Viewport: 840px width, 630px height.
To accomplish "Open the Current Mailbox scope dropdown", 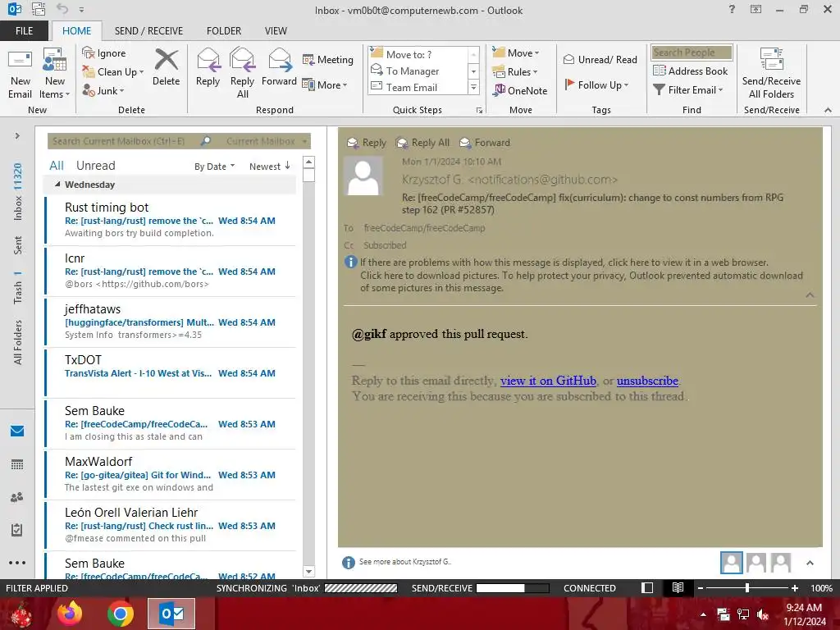I will coord(267,141).
